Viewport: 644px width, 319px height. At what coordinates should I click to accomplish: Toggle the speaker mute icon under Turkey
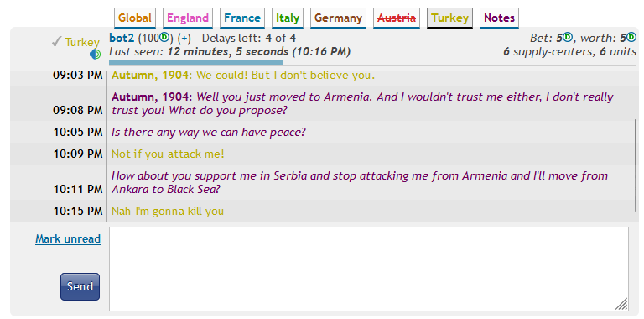click(96, 55)
